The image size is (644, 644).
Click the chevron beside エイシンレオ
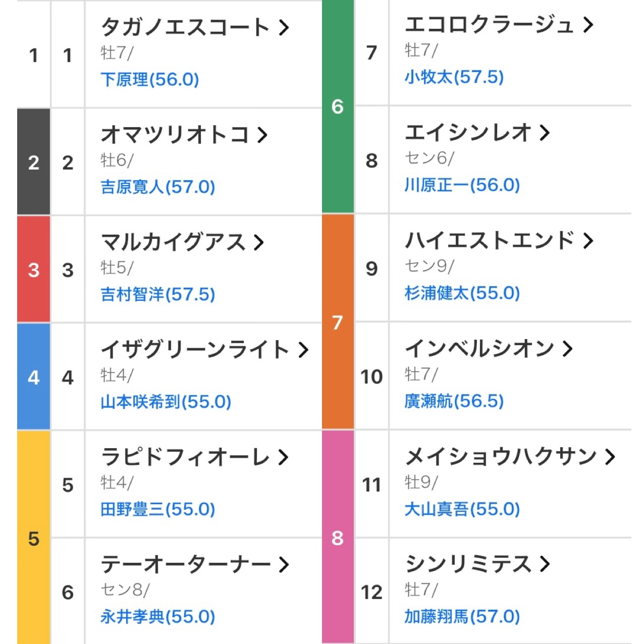pyautogui.click(x=544, y=133)
